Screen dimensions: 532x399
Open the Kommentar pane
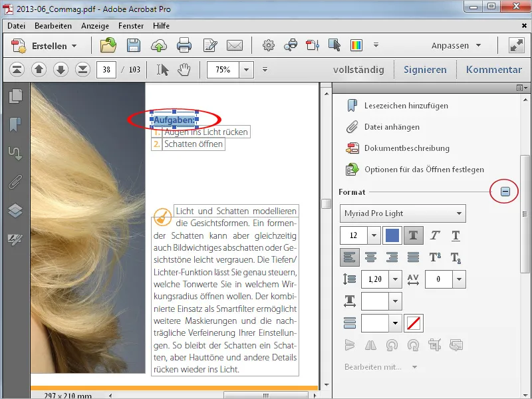click(x=493, y=70)
